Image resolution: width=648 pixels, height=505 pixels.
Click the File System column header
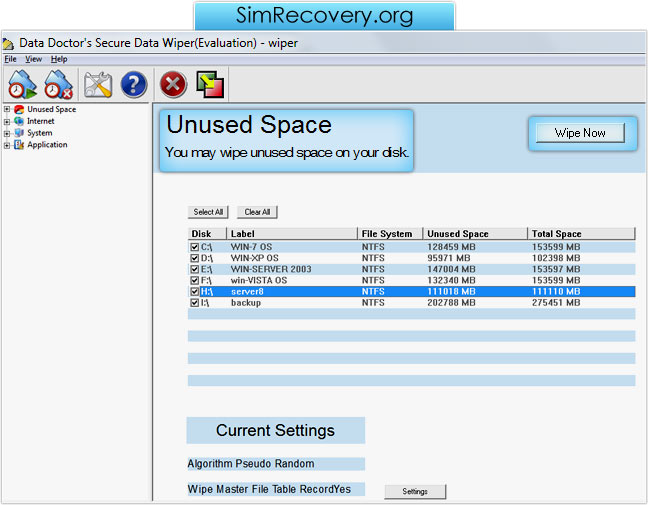pyautogui.click(x=390, y=234)
